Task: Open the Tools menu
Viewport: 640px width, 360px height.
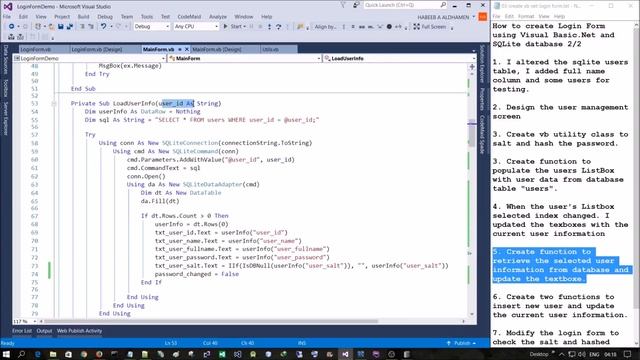Action: click(x=147, y=17)
